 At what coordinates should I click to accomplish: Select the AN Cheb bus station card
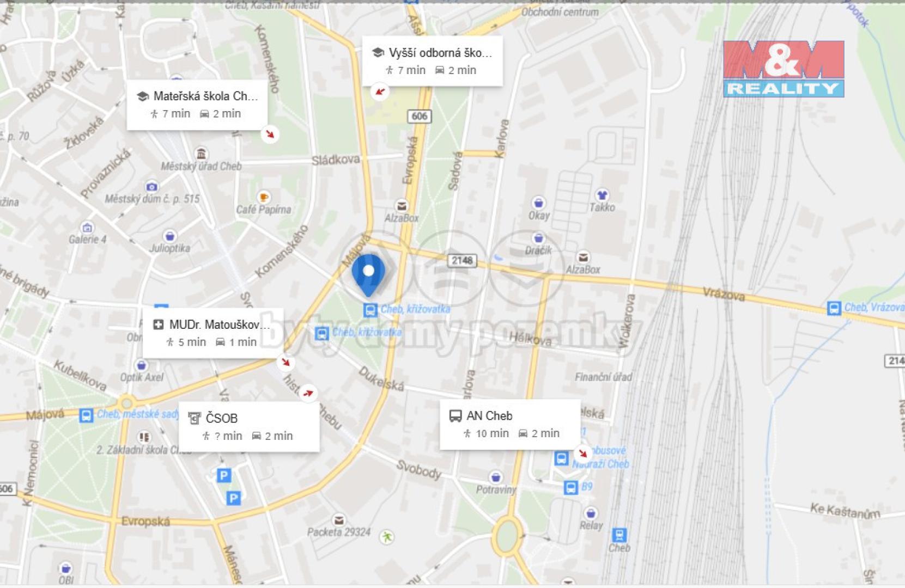(510, 425)
